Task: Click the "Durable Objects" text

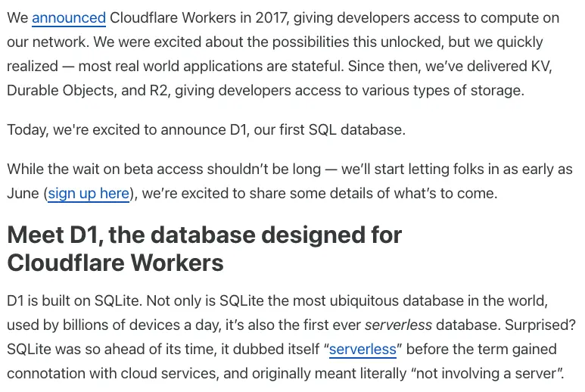Action: (60, 90)
